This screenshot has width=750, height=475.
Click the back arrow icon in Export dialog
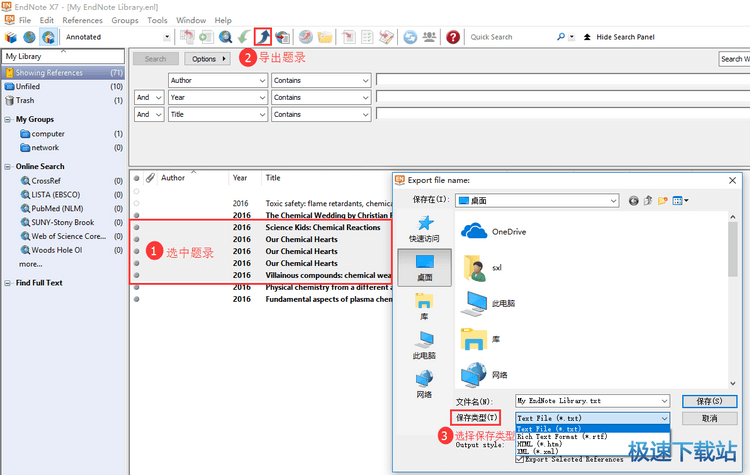point(634,201)
